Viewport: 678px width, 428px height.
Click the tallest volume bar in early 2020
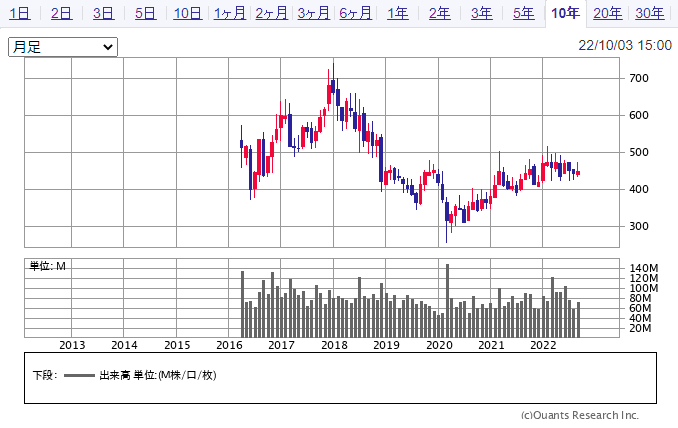point(448,300)
